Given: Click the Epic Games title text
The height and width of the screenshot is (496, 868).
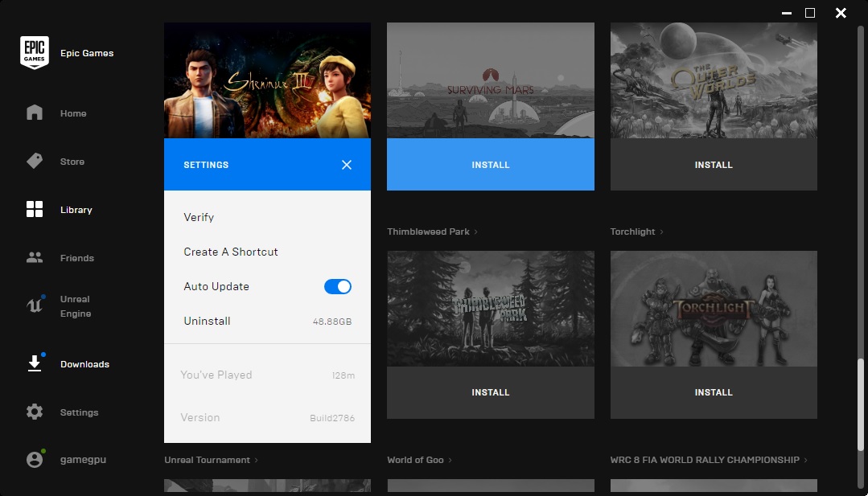Looking at the screenshot, I should [x=87, y=53].
